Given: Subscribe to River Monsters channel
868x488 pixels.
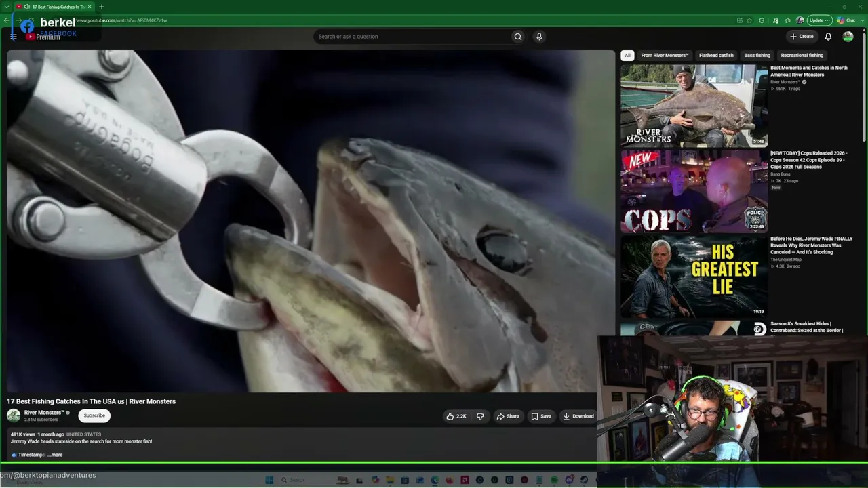Looking at the screenshot, I should (94, 415).
